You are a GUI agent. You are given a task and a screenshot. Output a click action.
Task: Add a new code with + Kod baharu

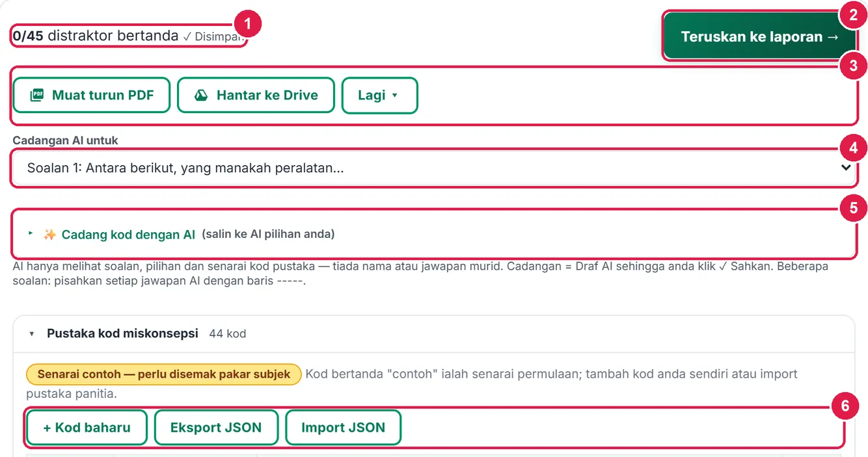(x=87, y=428)
